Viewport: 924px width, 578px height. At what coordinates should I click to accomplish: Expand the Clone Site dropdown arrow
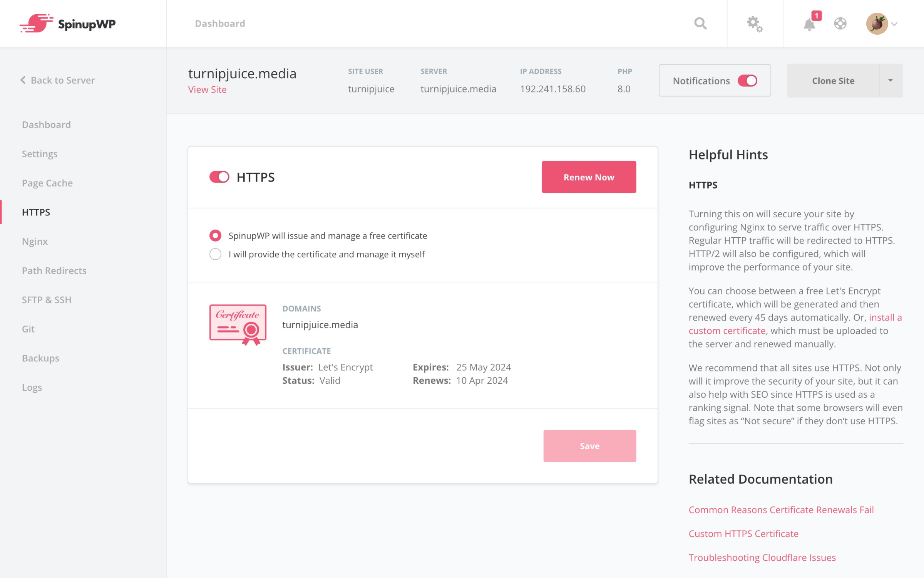tap(891, 81)
